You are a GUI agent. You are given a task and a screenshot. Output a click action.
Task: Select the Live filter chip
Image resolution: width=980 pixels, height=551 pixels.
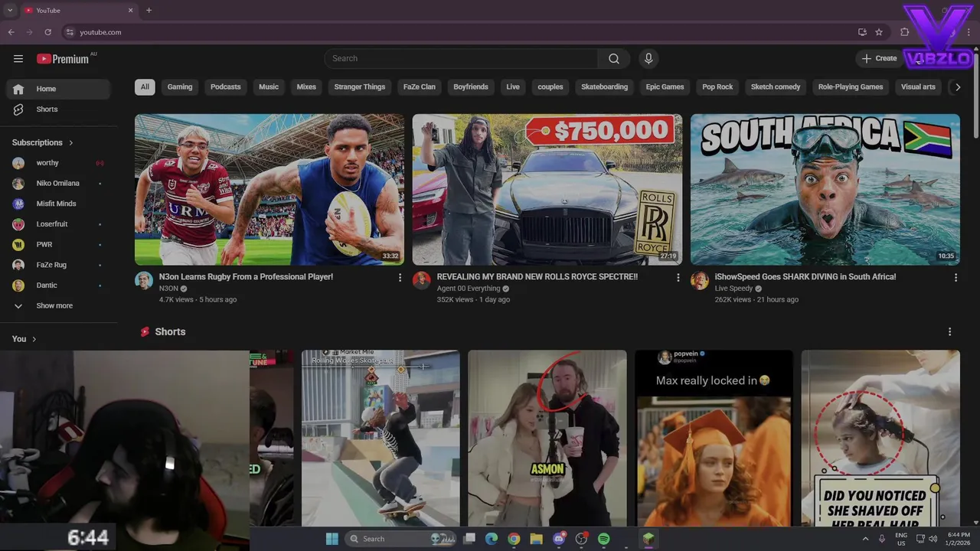pyautogui.click(x=513, y=87)
